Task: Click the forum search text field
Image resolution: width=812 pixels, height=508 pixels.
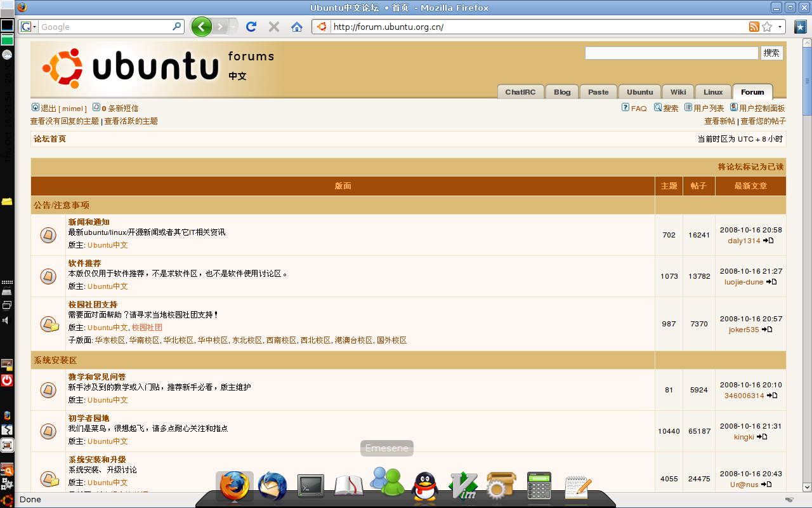Action: pyautogui.click(x=671, y=53)
